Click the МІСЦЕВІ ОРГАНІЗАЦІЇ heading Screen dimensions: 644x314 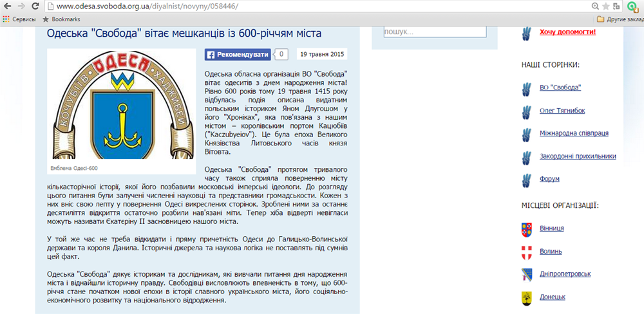click(x=560, y=205)
